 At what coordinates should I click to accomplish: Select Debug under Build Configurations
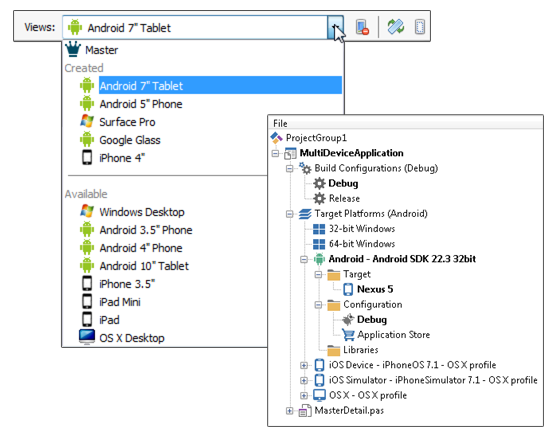click(343, 183)
